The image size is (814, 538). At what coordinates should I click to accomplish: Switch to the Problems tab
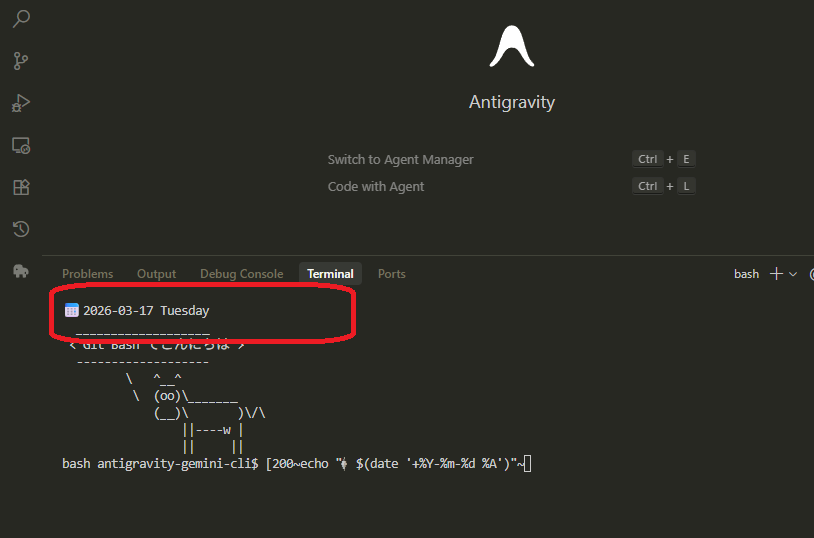[x=88, y=274]
